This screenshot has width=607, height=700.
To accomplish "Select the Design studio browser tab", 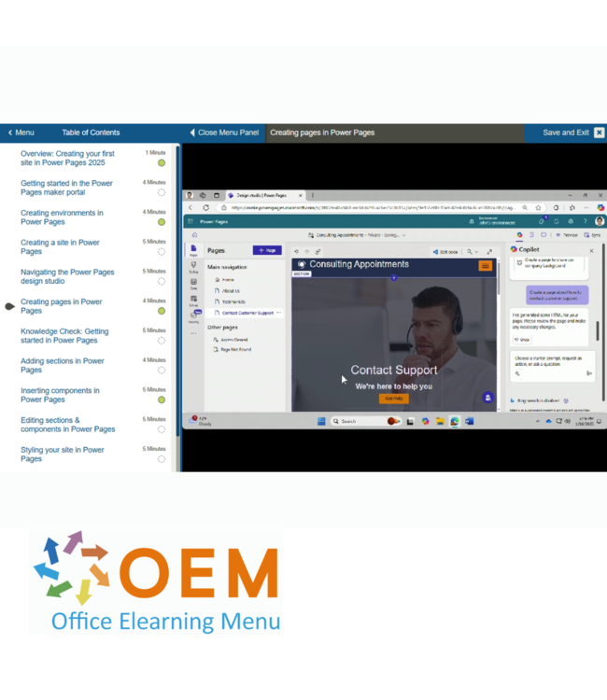I will click(265, 195).
